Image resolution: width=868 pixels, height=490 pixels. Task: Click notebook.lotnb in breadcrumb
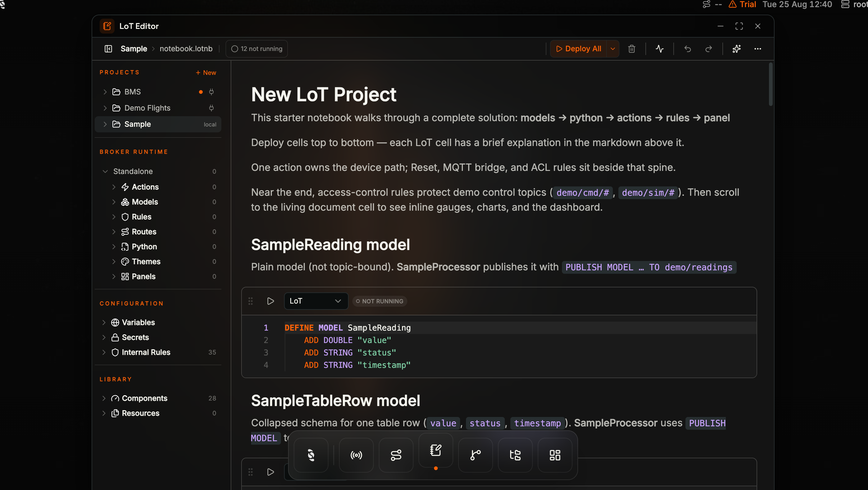click(x=186, y=48)
